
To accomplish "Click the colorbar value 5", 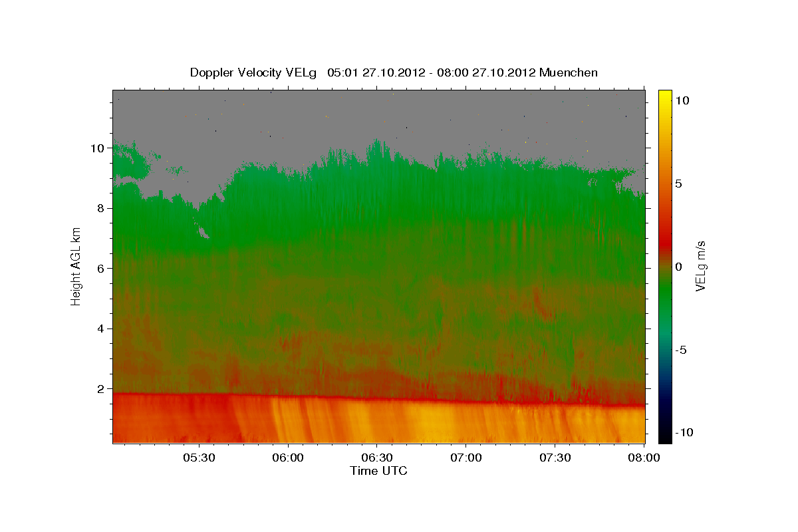I will pyautogui.click(x=678, y=184).
